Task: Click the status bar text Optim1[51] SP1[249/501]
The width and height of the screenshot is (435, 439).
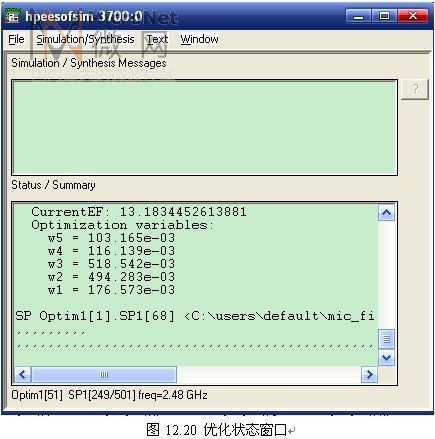Action: [109, 395]
